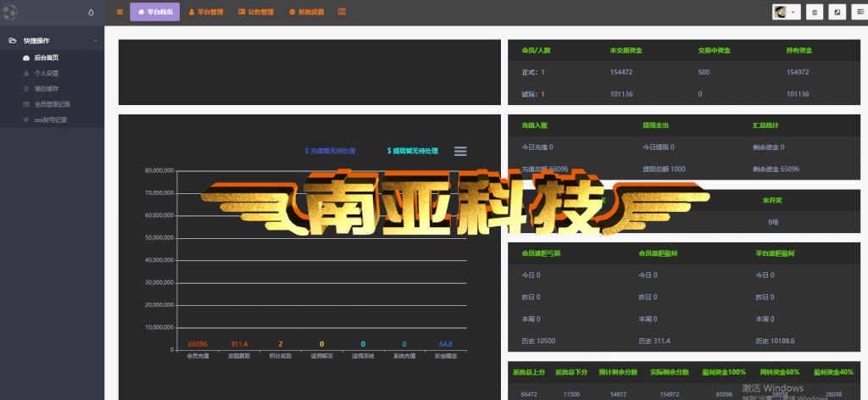
Task: Click the 311.4 chart value
Action: [x=239, y=344]
